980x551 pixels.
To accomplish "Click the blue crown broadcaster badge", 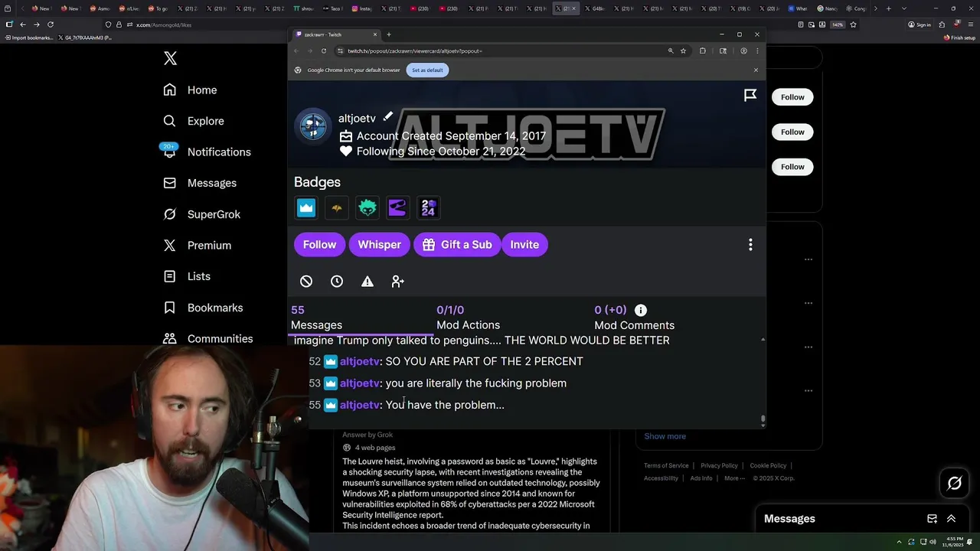I will 306,207.
